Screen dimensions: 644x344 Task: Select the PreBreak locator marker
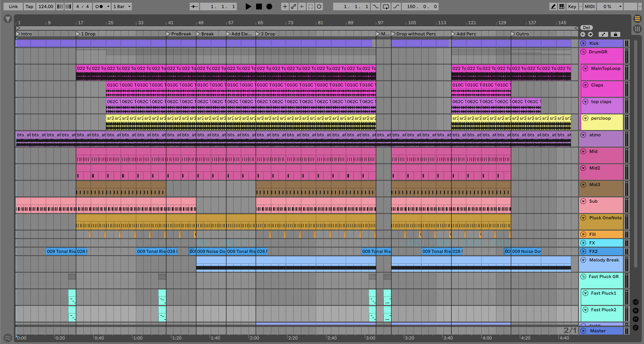point(181,34)
